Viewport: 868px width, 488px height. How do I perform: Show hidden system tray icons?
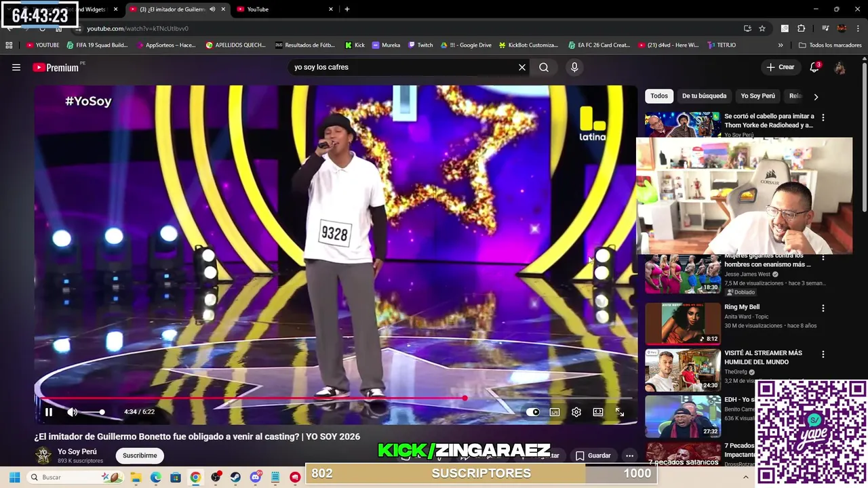click(x=745, y=477)
